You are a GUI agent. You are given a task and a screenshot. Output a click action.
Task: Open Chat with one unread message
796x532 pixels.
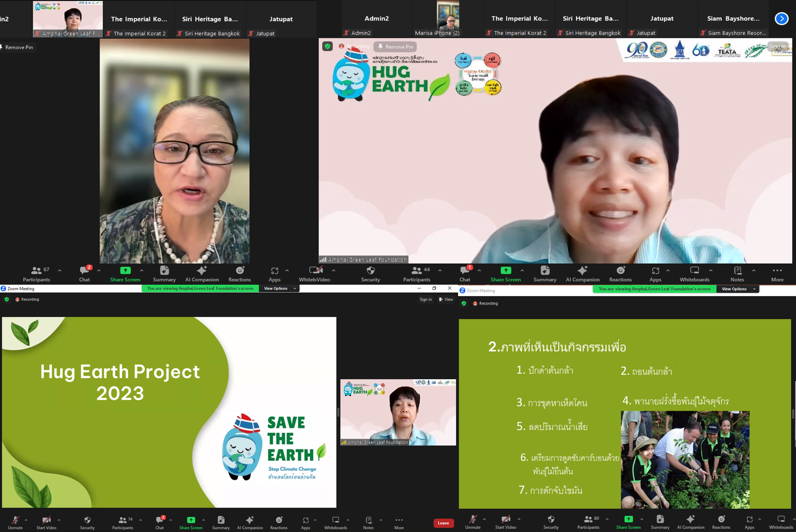click(x=465, y=274)
